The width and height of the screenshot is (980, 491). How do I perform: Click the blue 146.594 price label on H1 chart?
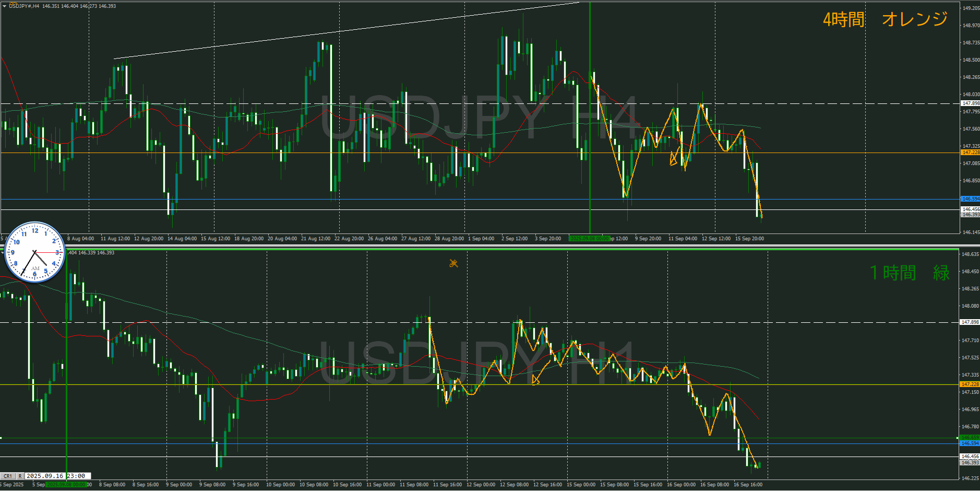pyautogui.click(x=970, y=443)
